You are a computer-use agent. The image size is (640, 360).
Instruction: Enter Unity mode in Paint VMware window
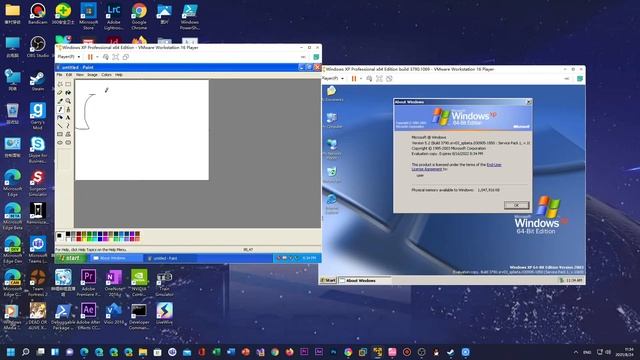[126, 57]
